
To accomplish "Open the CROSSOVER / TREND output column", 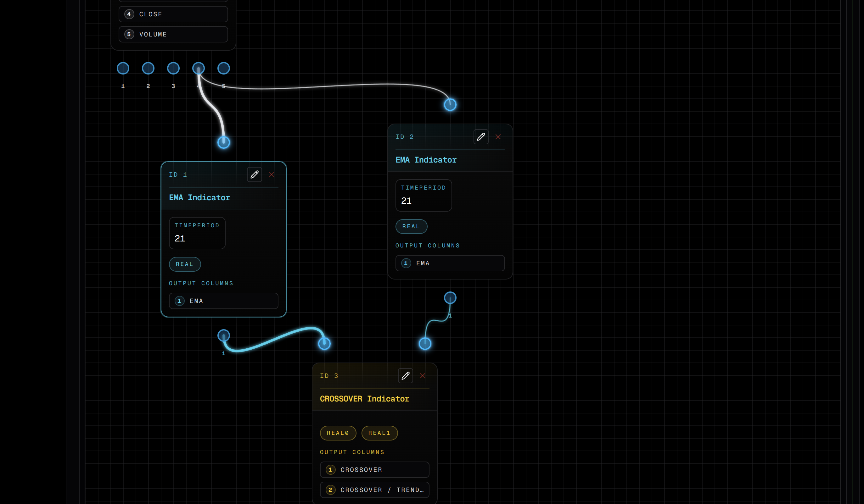I will pyautogui.click(x=374, y=490).
